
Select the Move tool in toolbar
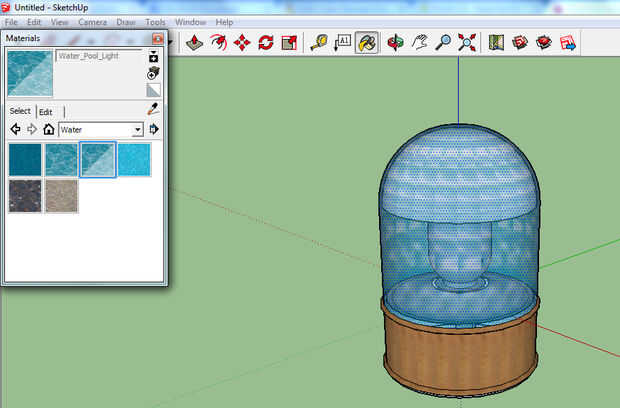coord(242,42)
